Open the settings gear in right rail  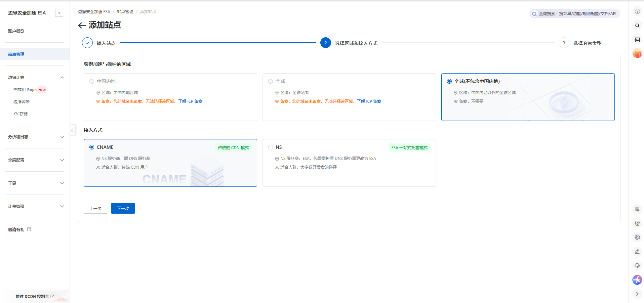[x=637, y=237]
